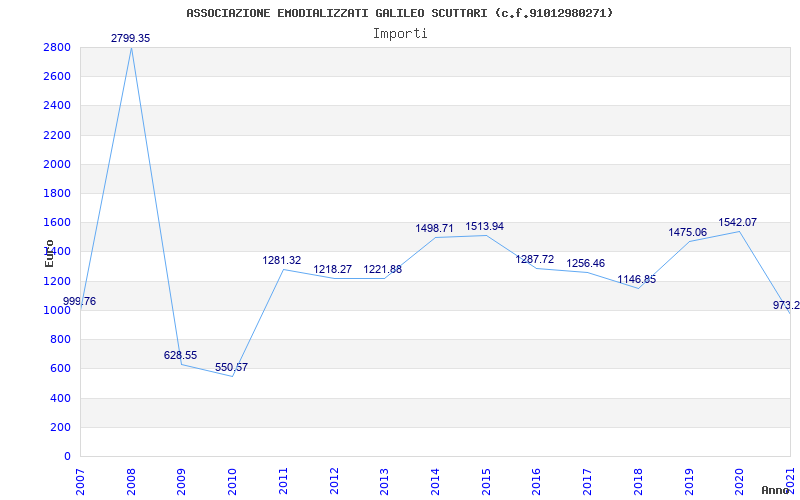The width and height of the screenshot is (800, 500).
Task: Click the 2010 year on x-axis
Action: [232, 477]
